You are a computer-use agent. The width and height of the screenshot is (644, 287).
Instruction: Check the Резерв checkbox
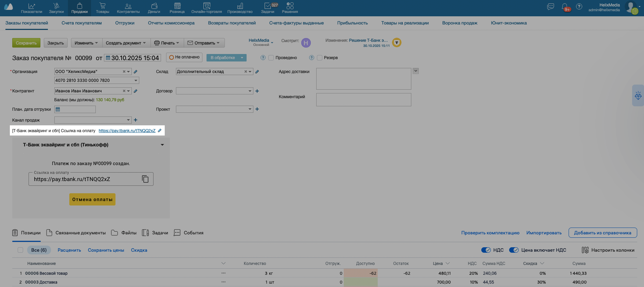click(320, 58)
